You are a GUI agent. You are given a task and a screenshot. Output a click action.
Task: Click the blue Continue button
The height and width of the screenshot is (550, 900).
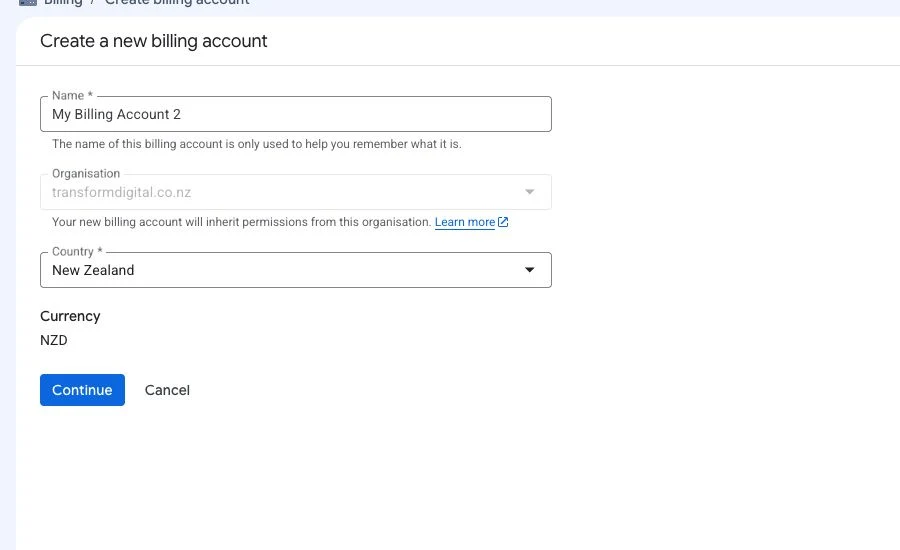pyautogui.click(x=82, y=390)
